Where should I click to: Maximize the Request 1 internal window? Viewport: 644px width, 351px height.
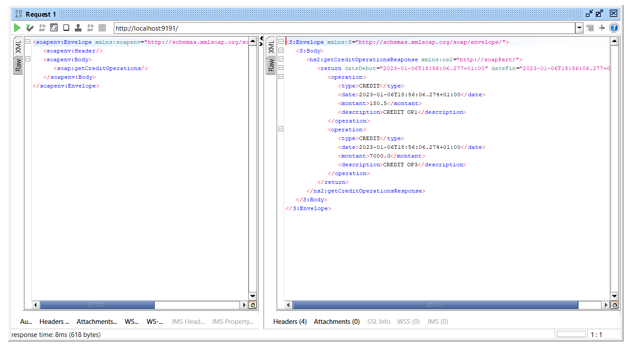coord(599,14)
